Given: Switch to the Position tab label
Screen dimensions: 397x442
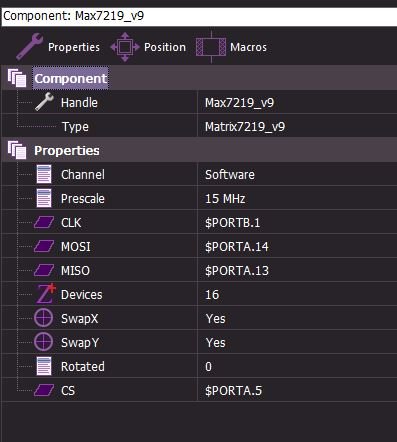Looking at the screenshot, I should tap(165, 47).
